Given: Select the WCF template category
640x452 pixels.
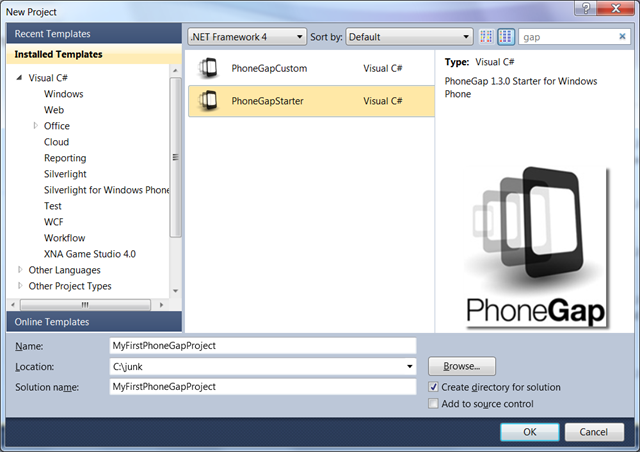Looking at the screenshot, I should 53,222.
